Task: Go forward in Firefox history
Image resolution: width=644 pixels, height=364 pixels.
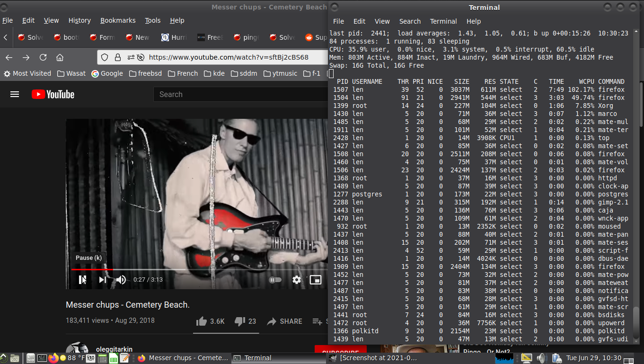Action: pyautogui.click(x=26, y=57)
